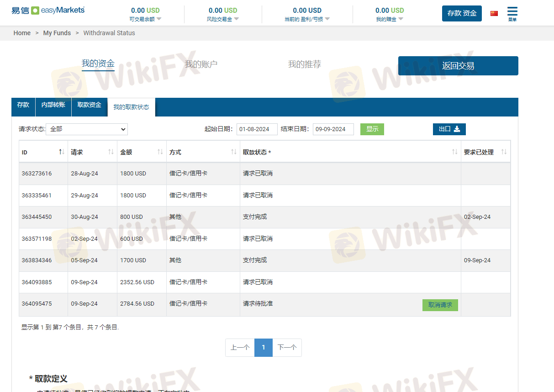Select page 1 in pagination

click(x=264, y=348)
